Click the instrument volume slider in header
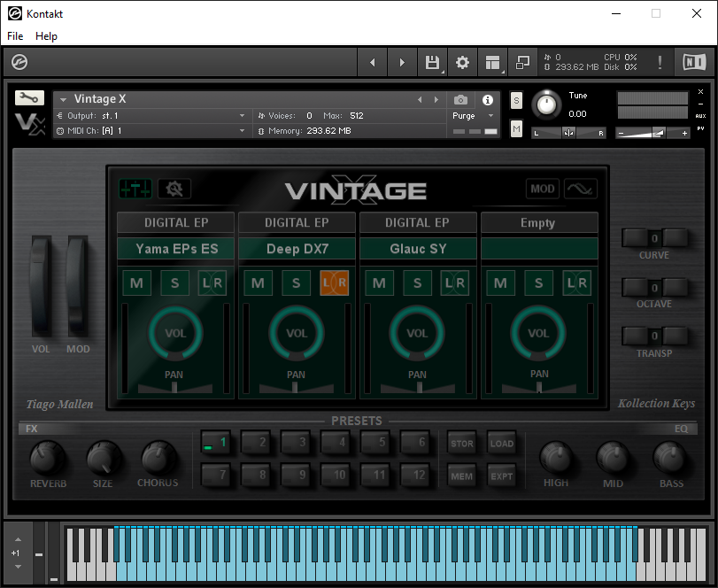 652,133
